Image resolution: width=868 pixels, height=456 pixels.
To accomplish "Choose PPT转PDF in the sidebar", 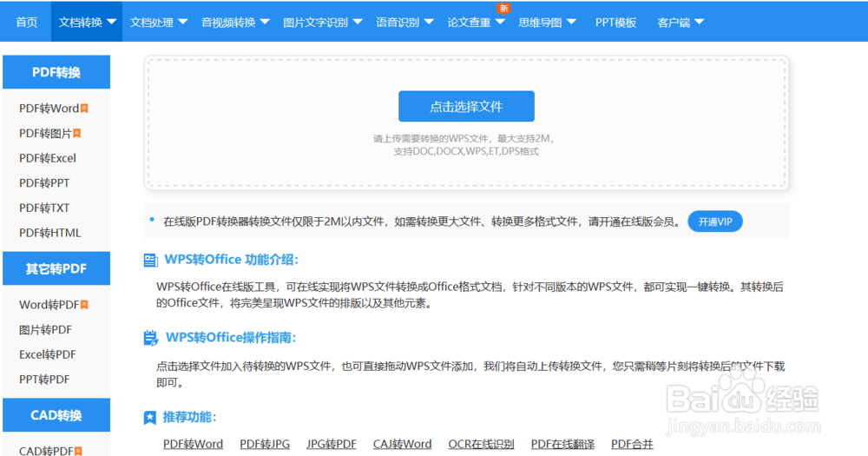I will click(x=44, y=380).
